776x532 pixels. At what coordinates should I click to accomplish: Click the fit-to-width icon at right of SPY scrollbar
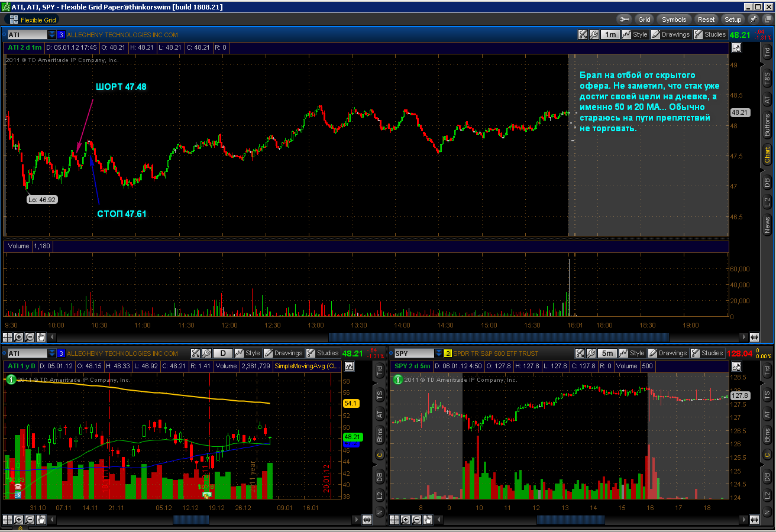(x=754, y=520)
